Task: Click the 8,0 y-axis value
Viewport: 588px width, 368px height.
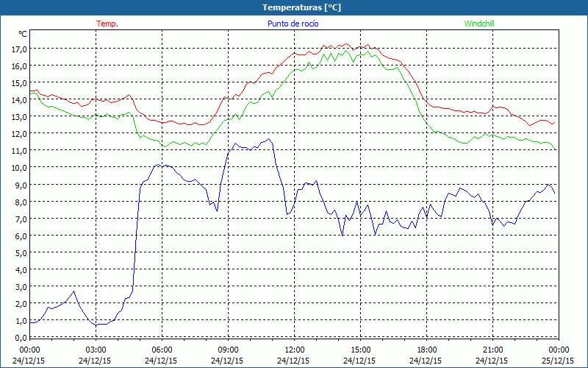Action: tap(21, 202)
